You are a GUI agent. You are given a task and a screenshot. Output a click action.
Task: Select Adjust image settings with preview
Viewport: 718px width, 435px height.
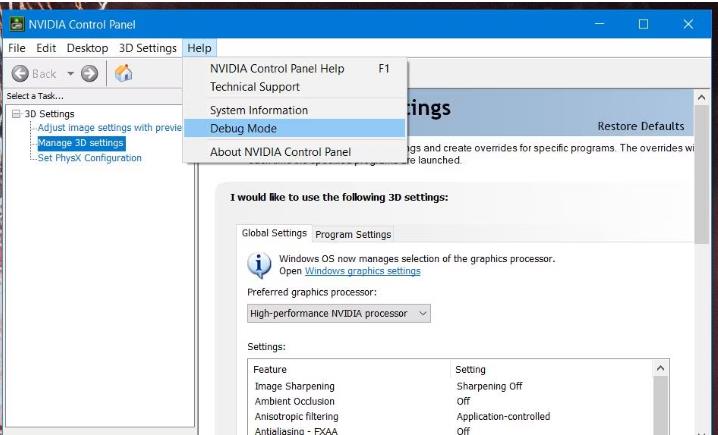tap(110, 127)
